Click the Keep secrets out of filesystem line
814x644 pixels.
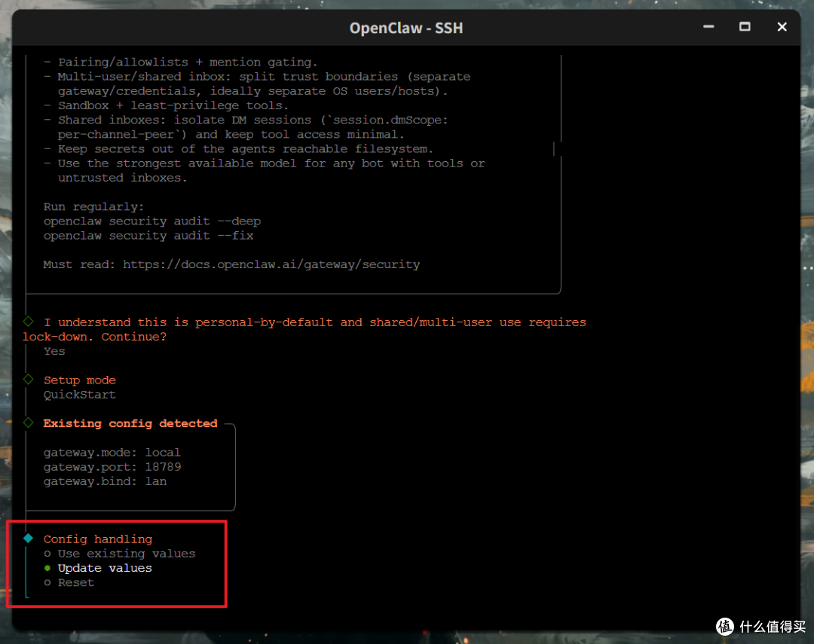point(239,149)
